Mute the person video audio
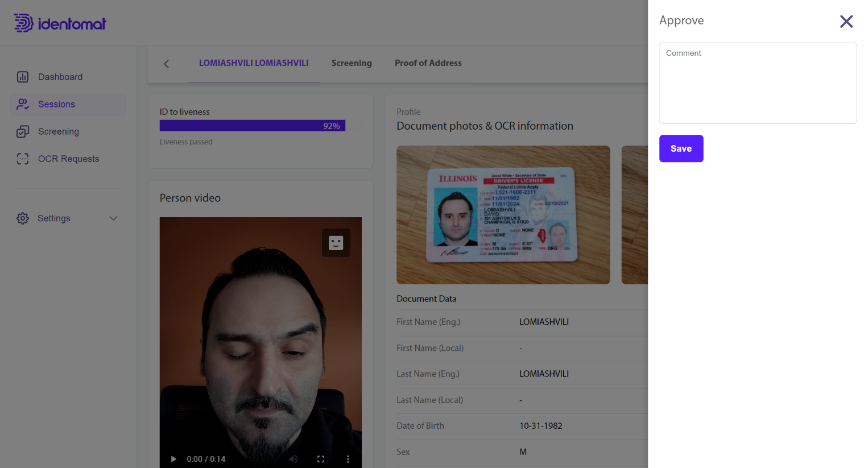 (294, 459)
